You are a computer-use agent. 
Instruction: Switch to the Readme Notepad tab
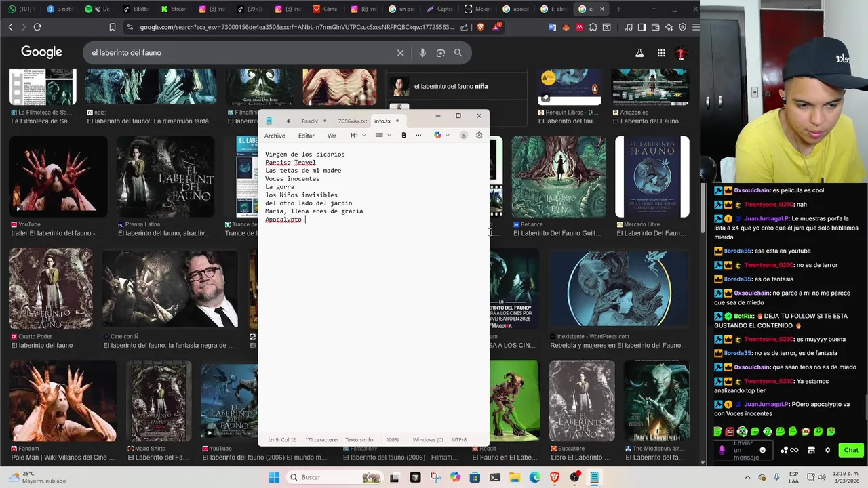tap(309, 121)
